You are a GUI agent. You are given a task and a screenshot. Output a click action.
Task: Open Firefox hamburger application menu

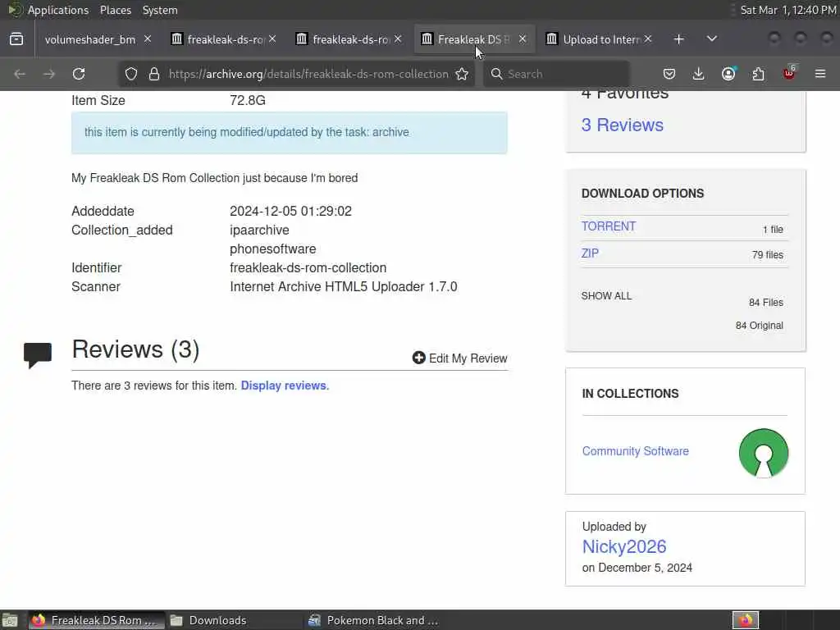(x=820, y=74)
